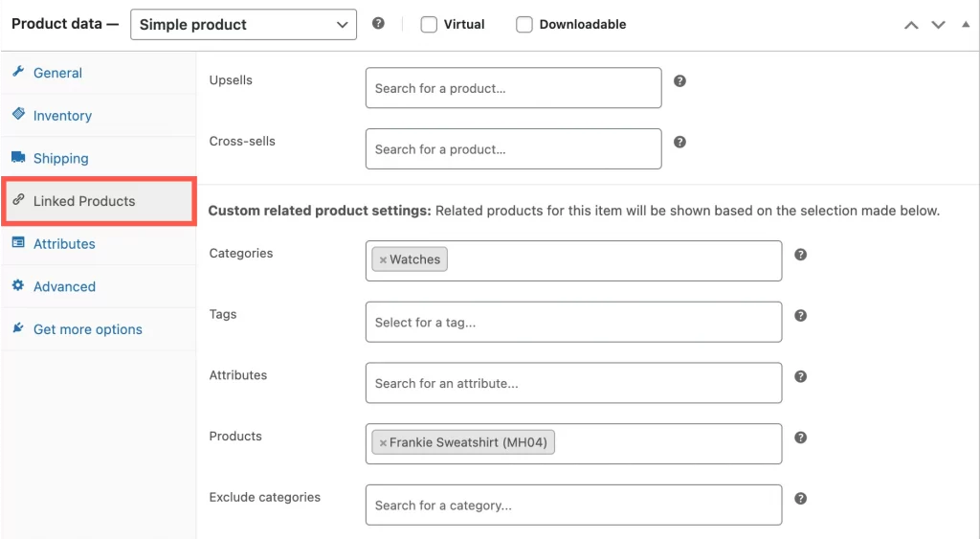Focus the Tags select field
980x539 pixels.
coord(574,322)
